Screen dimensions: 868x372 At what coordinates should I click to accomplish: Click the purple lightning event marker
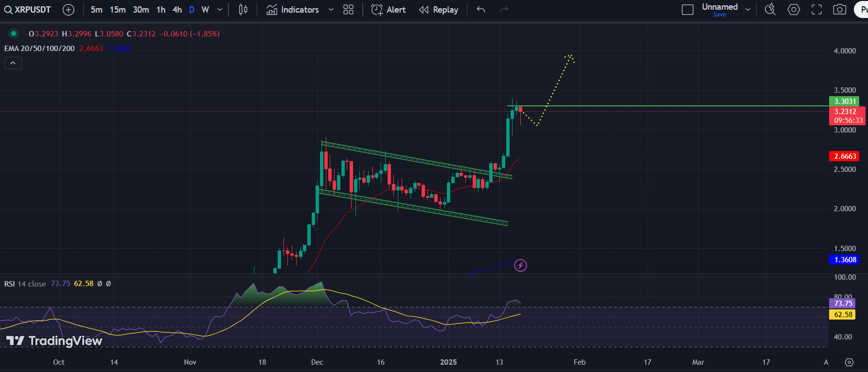pos(520,265)
